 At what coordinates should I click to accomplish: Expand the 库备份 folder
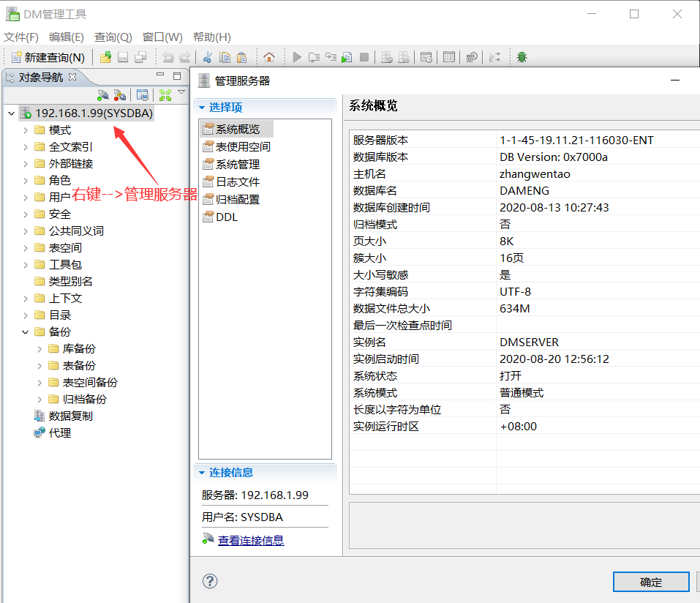39,349
